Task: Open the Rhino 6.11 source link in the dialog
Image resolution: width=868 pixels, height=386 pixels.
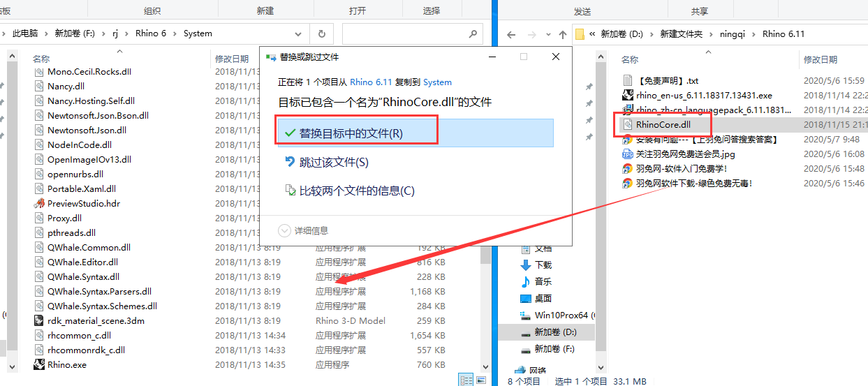Action: point(372,82)
